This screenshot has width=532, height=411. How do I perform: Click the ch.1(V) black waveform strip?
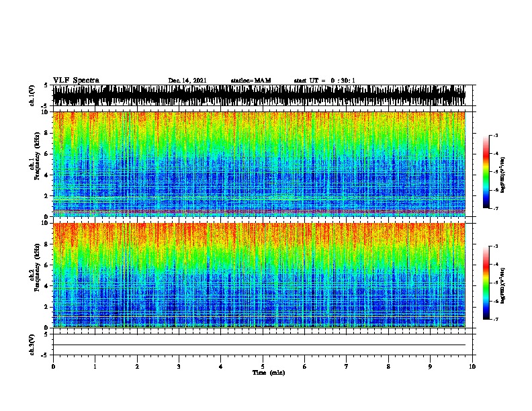(259, 95)
